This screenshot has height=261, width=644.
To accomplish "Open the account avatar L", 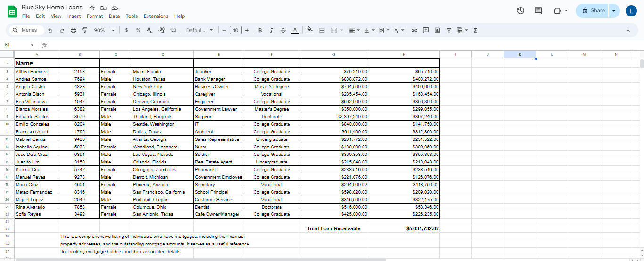I will coord(631,11).
